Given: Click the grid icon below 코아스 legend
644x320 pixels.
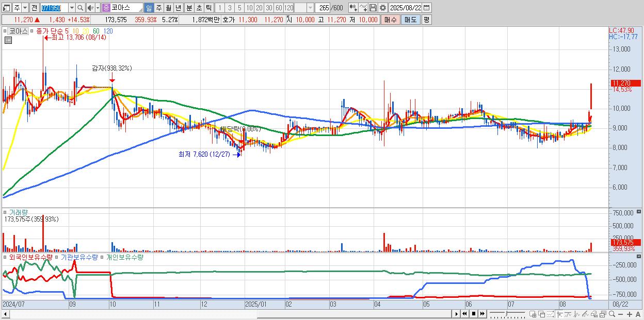Looking at the screenshot, I should (8, 41).
